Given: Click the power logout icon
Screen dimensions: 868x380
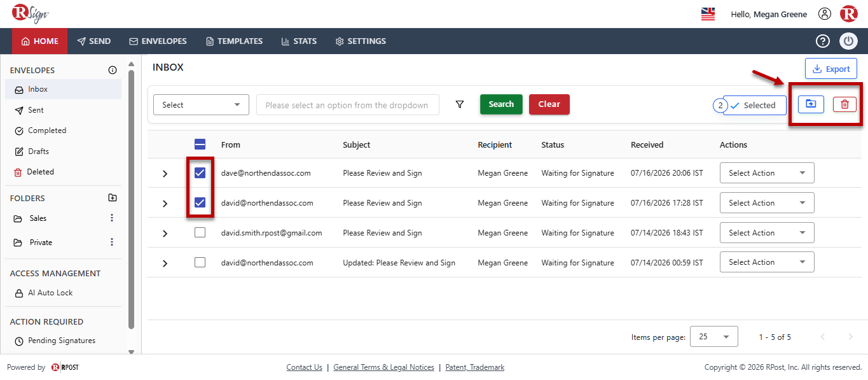Looking at the screenshot, I should coord(849,41).
